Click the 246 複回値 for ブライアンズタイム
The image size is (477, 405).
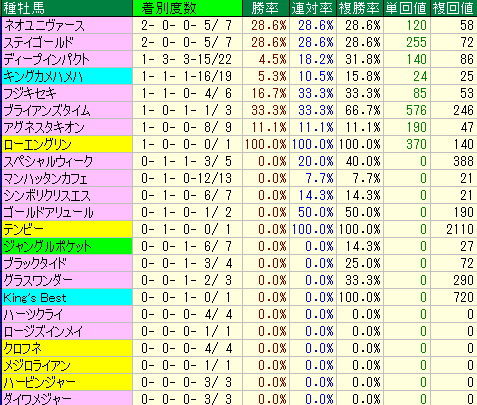tap(463, 111)
